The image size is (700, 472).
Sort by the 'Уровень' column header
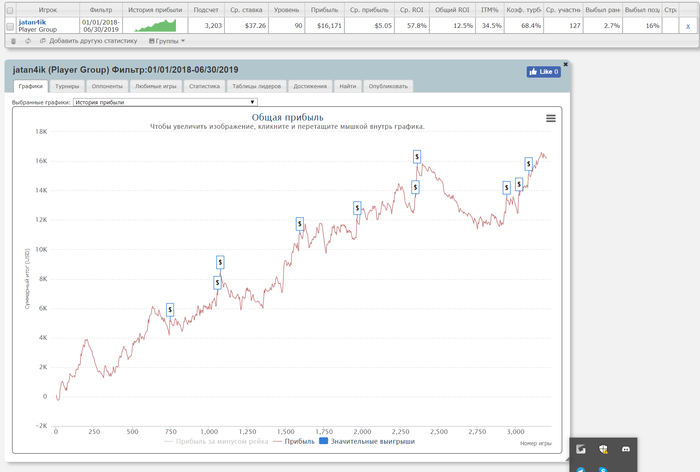pyautogui.click(x=287, y=10)
